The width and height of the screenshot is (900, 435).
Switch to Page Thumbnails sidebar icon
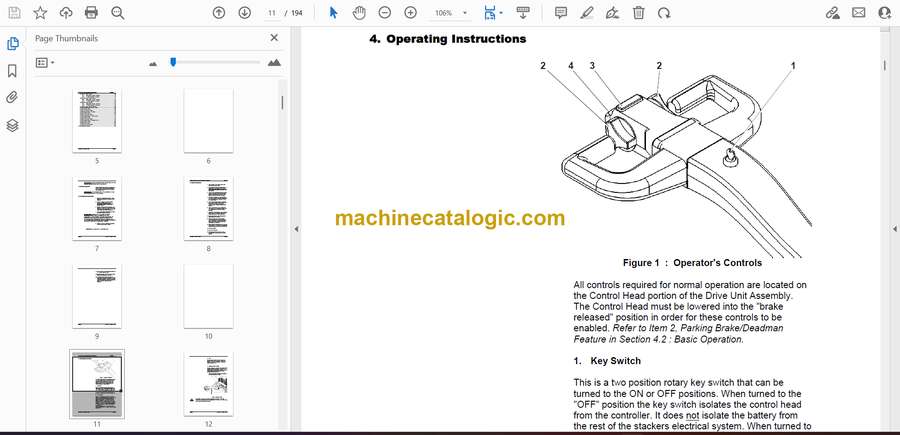pyautogui.click(x=12, y=44)
